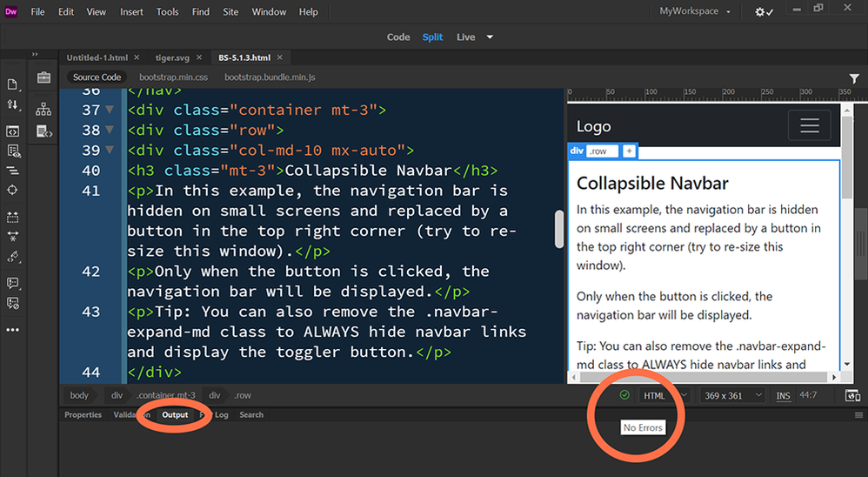Image resolution: width=868 pixels, height=477 pixels.
Task: Collapse code fold arrow on line 37
Action: click(110, 110)
